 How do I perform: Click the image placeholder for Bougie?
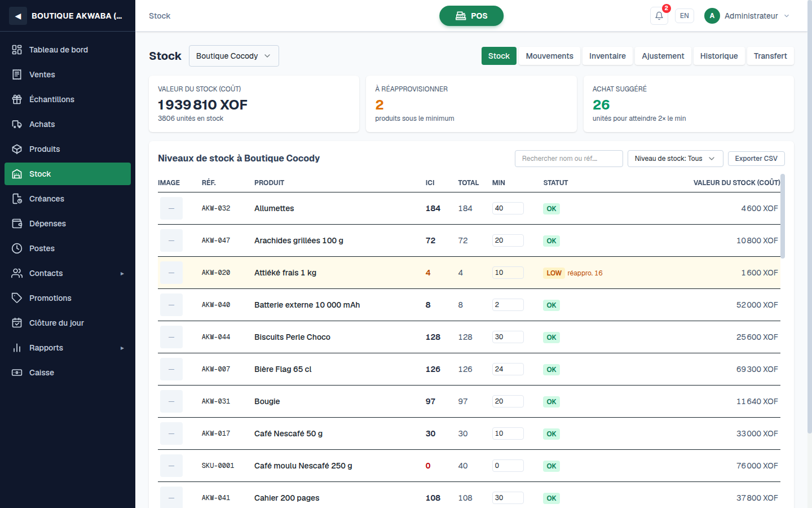[171, 401]
